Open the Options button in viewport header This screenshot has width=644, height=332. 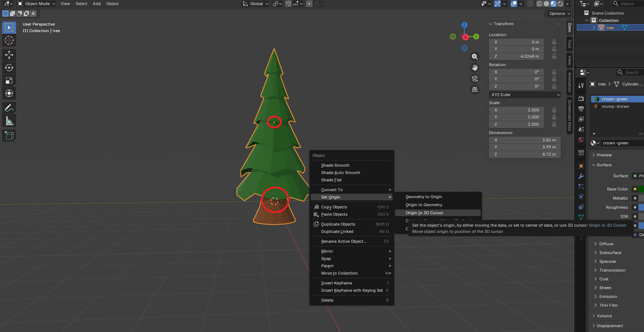tap(559, 14)
